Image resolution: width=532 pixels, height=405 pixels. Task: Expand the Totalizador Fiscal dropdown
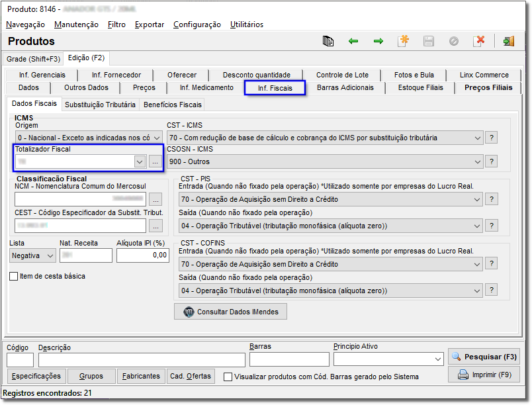click(140, 161)
